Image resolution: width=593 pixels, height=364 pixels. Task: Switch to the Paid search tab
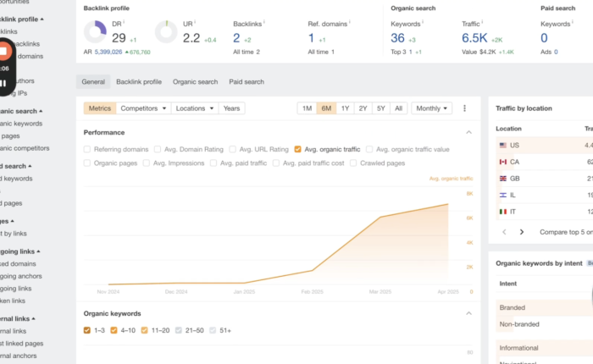click(x=247, y=82)
